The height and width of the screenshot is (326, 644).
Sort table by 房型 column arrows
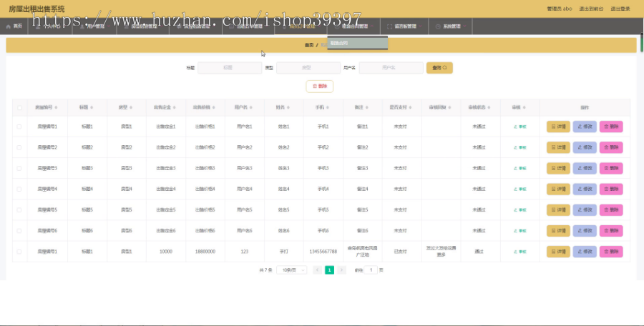(131, 107)
